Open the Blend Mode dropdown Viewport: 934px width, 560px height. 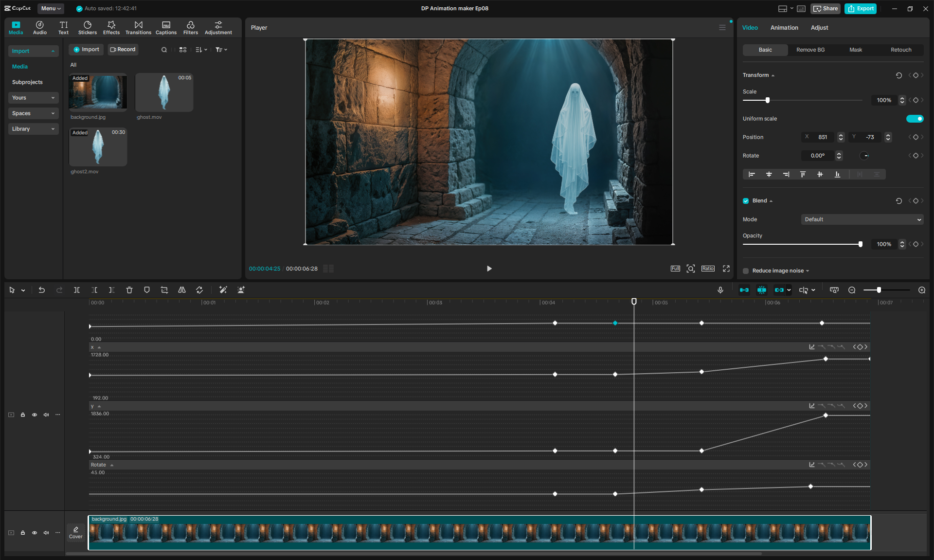tap(862, 219)
